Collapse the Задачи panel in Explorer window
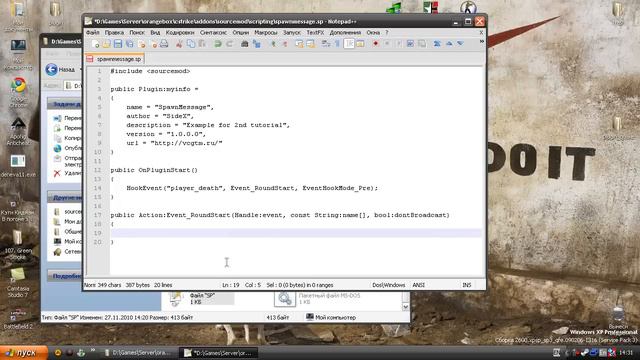640x360 pixels. 64,104
